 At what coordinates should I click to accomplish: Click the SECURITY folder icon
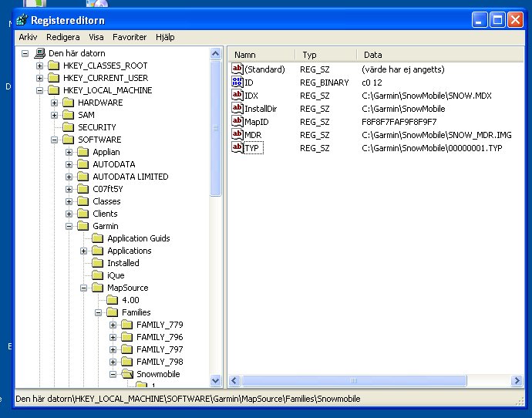pos(68,127)
